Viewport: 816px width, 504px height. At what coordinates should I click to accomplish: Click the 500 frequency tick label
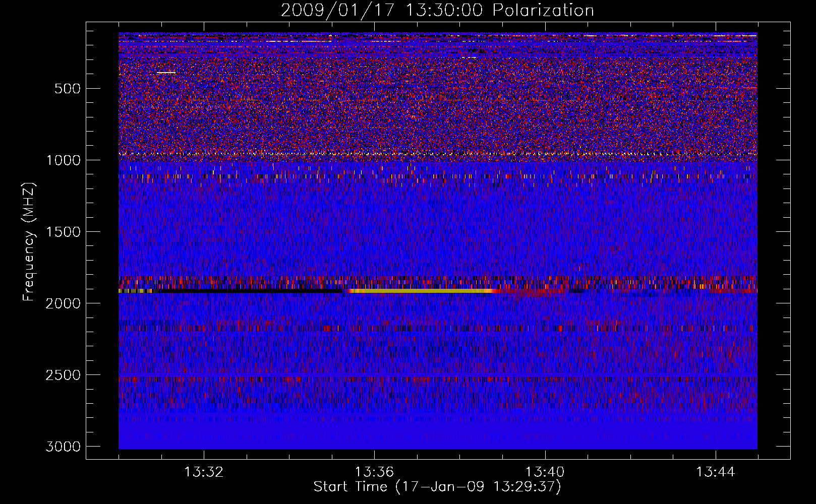pos(68,89)
